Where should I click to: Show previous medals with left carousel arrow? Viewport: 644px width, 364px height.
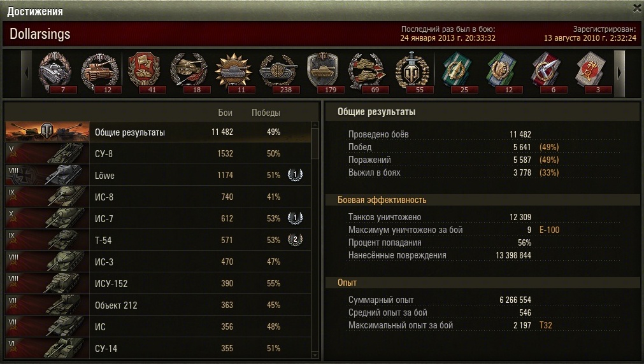tap(27, 73)
